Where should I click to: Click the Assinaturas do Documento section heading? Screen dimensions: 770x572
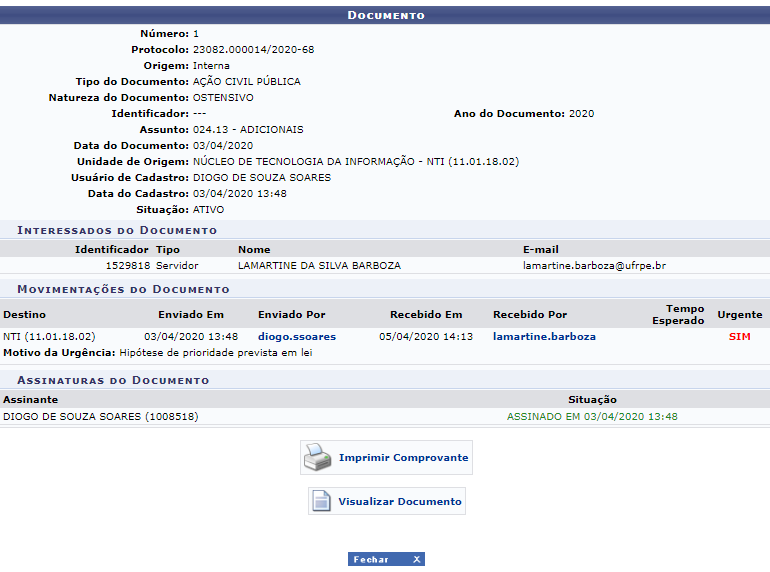click(113, 381)
